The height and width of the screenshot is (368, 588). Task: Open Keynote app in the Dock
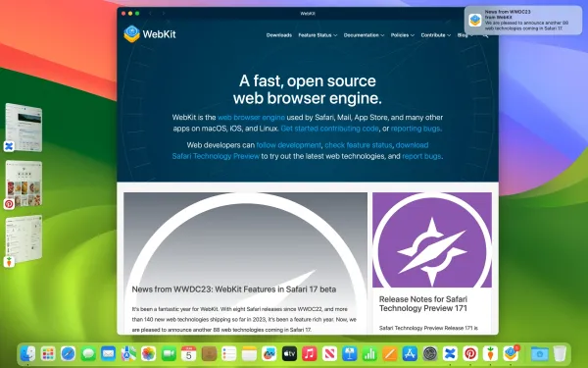point(350,353)
